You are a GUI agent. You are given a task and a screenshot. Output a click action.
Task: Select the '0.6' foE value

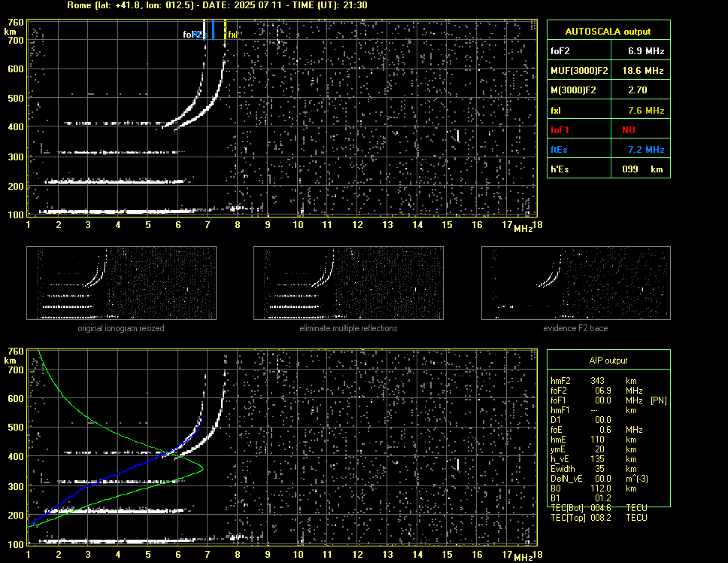pyautogui.click(x=605, y=430)
